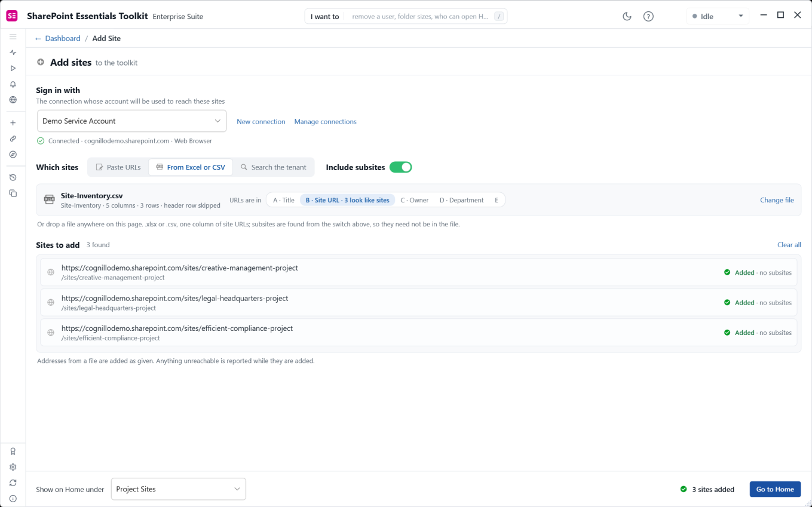Click the info circle icon in sidebar
Screen dimensions: 812x507
13,499
